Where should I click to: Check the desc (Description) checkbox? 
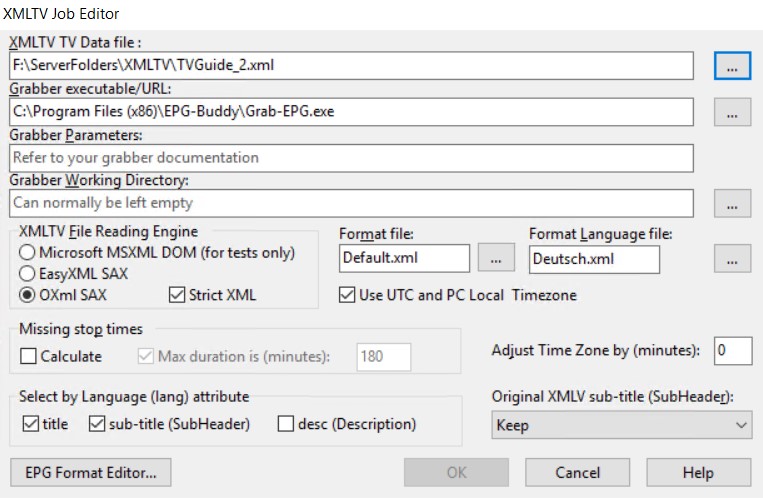coord(286,424)
